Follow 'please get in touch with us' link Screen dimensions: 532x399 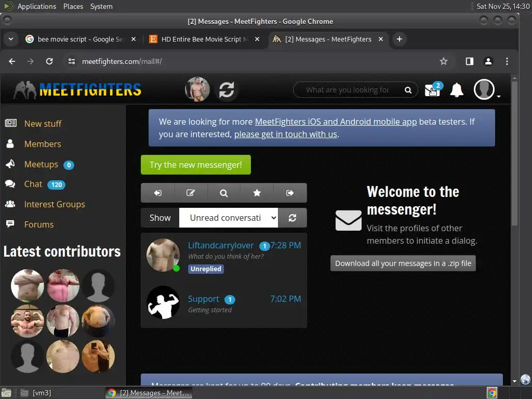pyautogui.click(x=286, y=135)
